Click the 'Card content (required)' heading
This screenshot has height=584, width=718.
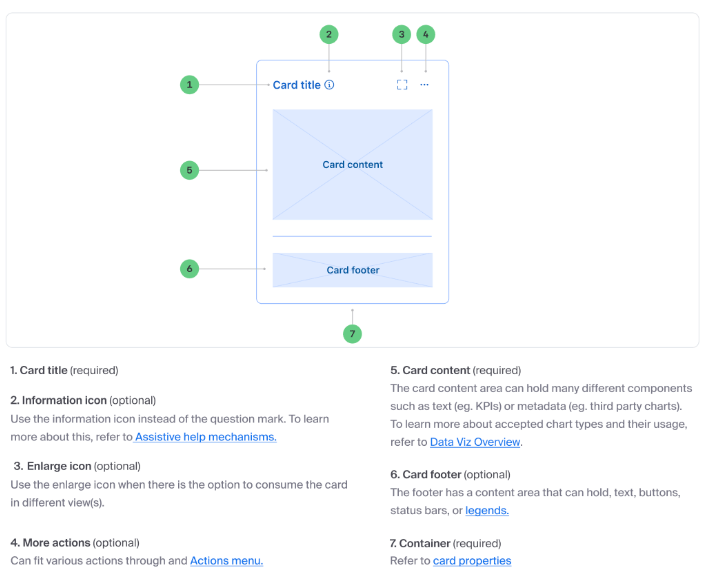[x=455, y=370]
